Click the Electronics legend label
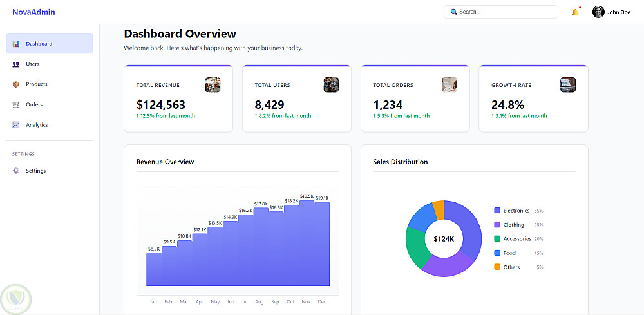This screenshot has height=315, width=644. (x=516, y=211)
